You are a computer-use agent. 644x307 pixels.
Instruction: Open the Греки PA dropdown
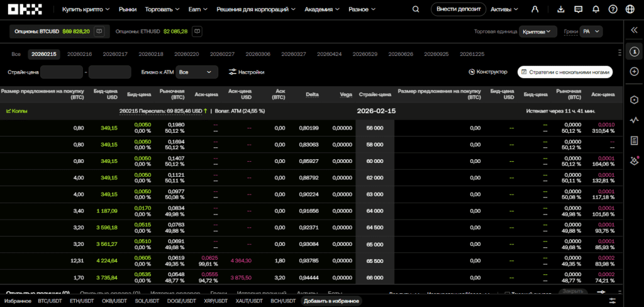[590, 31]
